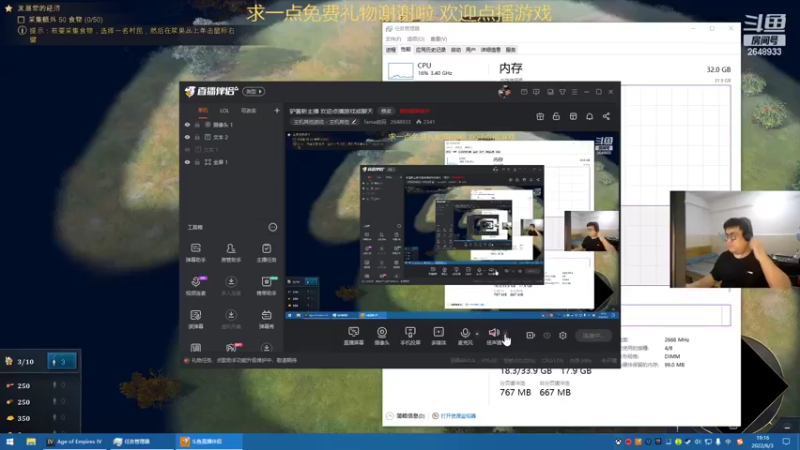Click the mail icon in title bar

click(x=524, y=92)
